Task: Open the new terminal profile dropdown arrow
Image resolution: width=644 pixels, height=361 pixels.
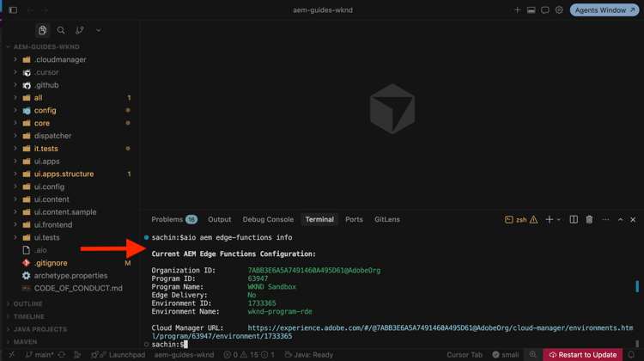Action: pyautogui.click(x=559, y=220)
